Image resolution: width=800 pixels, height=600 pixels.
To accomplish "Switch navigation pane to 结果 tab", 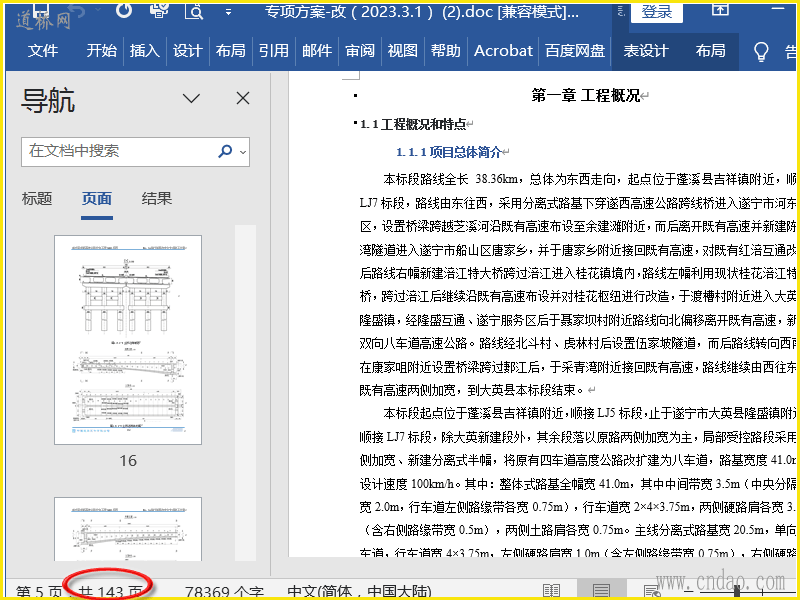I will (157, 198).
